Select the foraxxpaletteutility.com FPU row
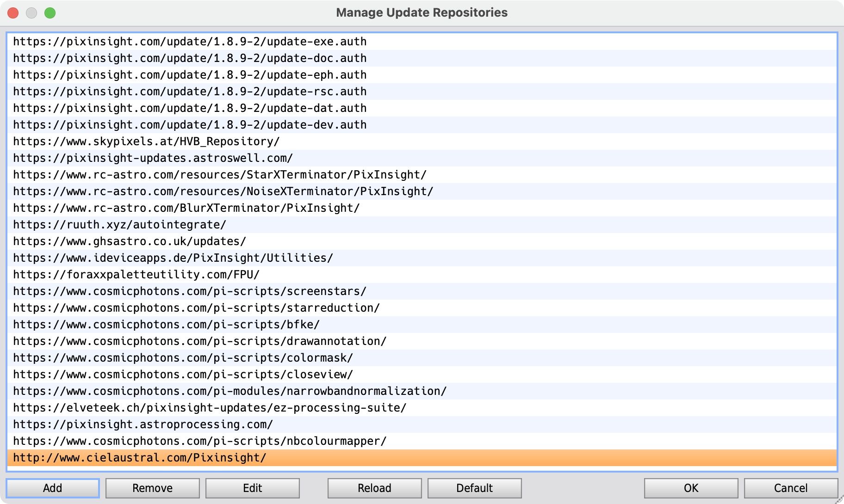 pos(422,275)
